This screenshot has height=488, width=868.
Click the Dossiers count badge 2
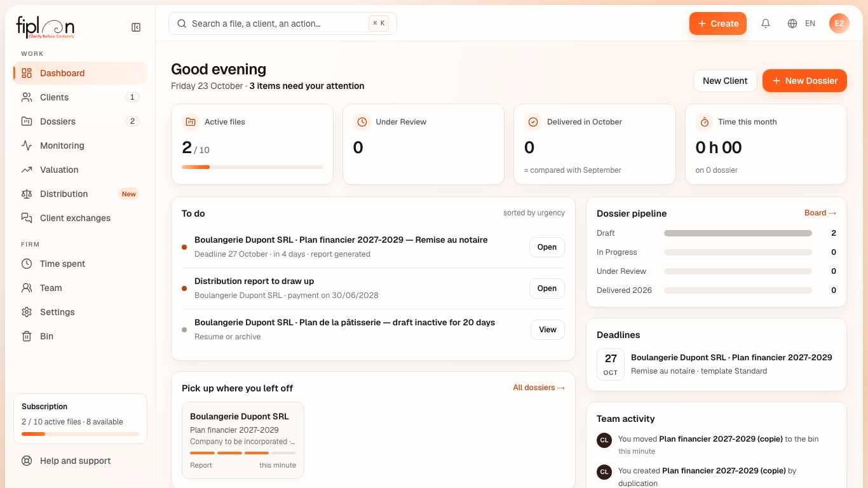coord(132,121)
